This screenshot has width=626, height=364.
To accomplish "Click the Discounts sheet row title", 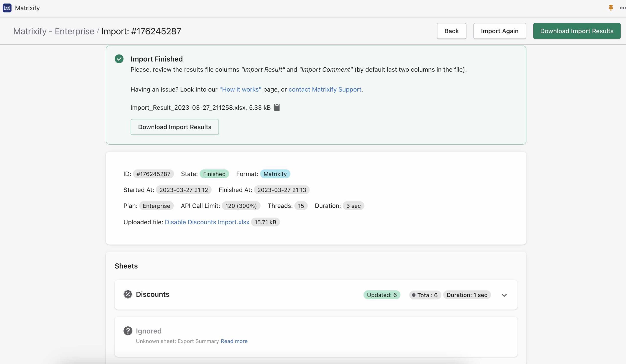I will 153,294.
